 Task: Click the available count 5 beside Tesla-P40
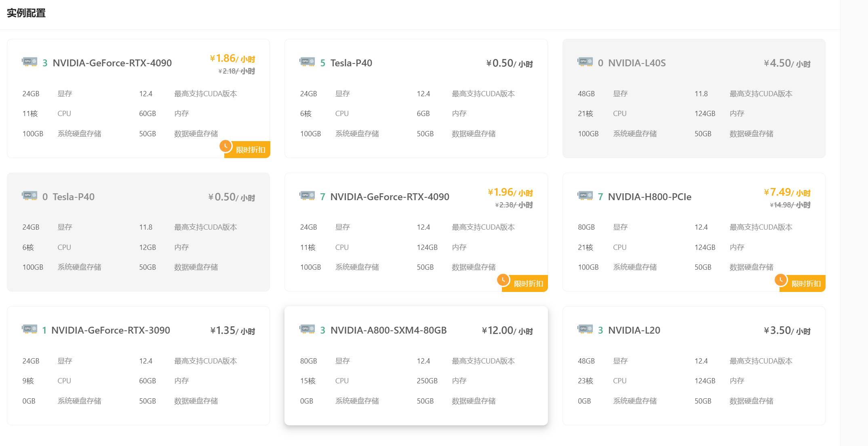(x=322, y=63)
